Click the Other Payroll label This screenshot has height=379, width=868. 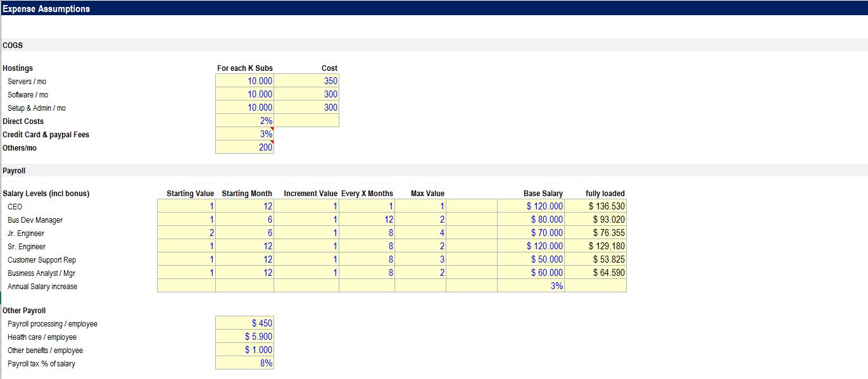click(24, 311)
